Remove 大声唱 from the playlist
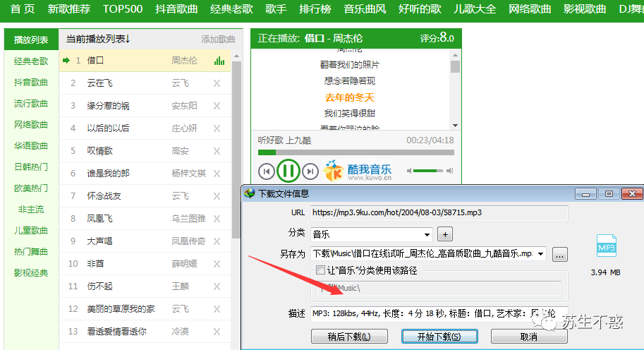 217,241
